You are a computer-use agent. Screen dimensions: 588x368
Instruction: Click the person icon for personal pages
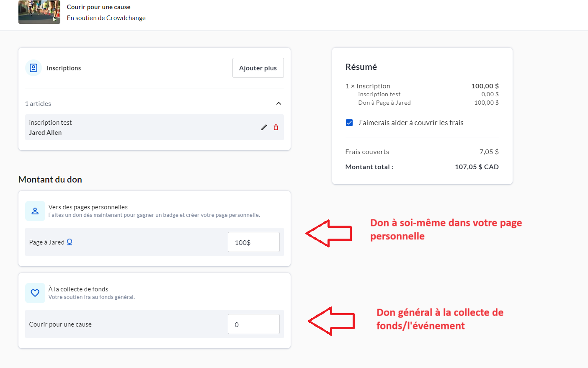point(35,211)
